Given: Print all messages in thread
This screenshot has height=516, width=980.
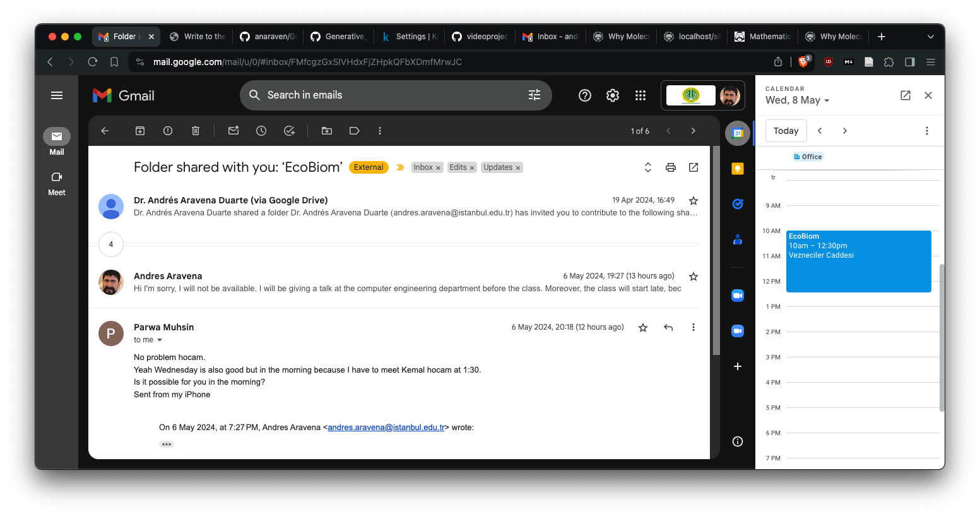Looking at the screenshot, I should pos(671,167).
